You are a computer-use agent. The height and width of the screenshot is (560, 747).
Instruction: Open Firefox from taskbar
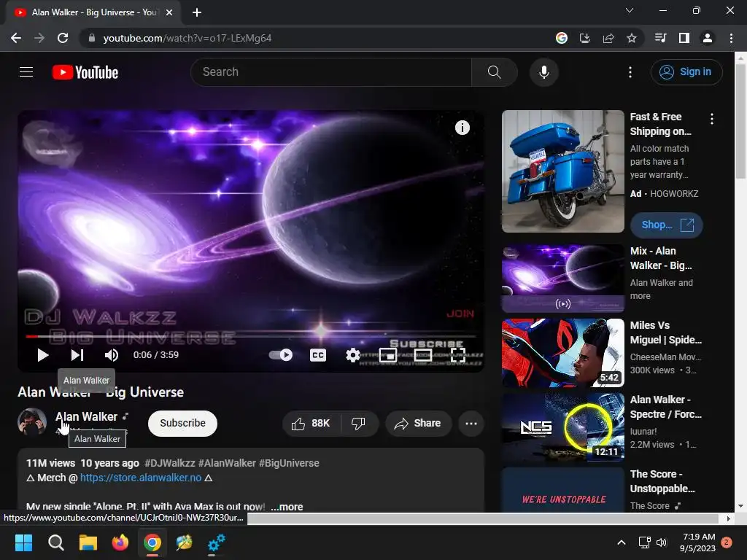pyautogui.click(x=120, y=542)
